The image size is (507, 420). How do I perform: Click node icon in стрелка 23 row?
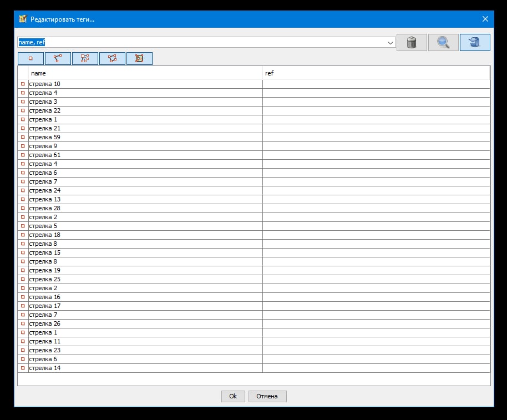[x=23, y=350]
